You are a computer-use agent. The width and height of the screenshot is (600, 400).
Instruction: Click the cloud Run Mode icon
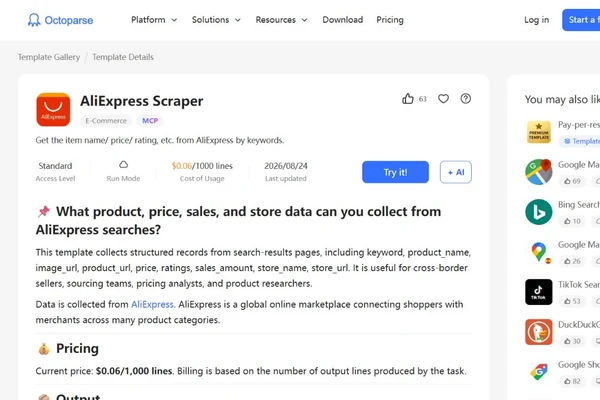[x=123, y=165]
